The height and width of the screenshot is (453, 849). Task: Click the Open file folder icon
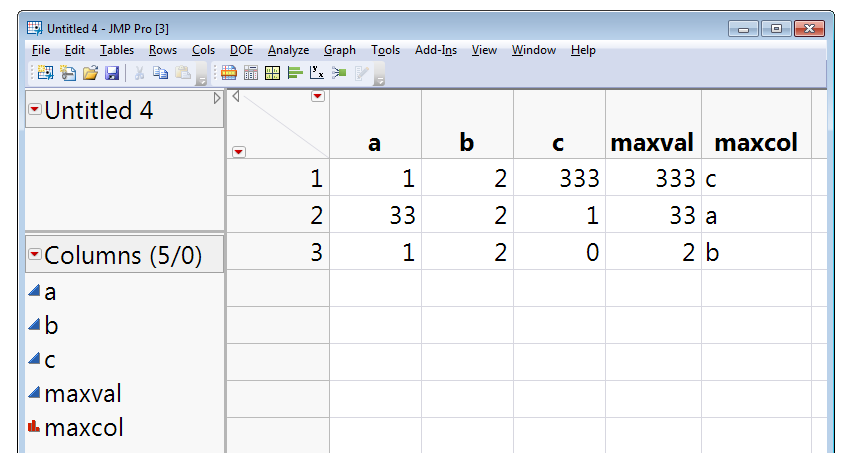point(90,72)
